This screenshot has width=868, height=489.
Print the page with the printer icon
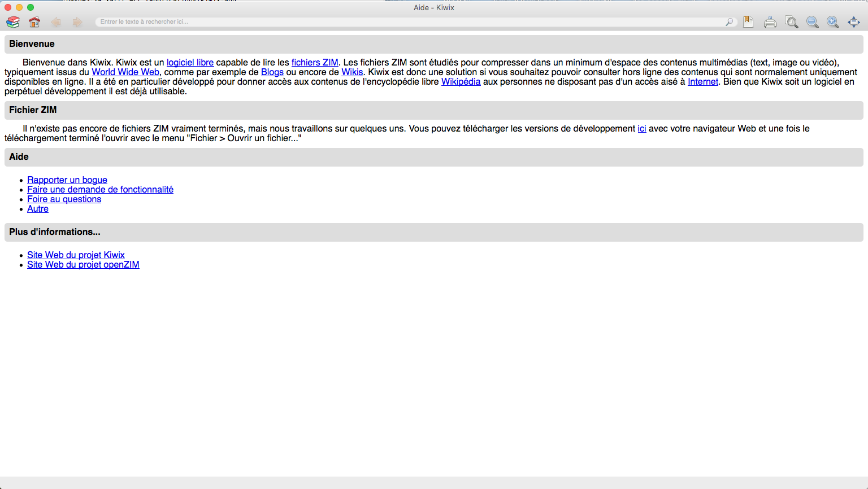pyautogui.click(x=770, y=23)
